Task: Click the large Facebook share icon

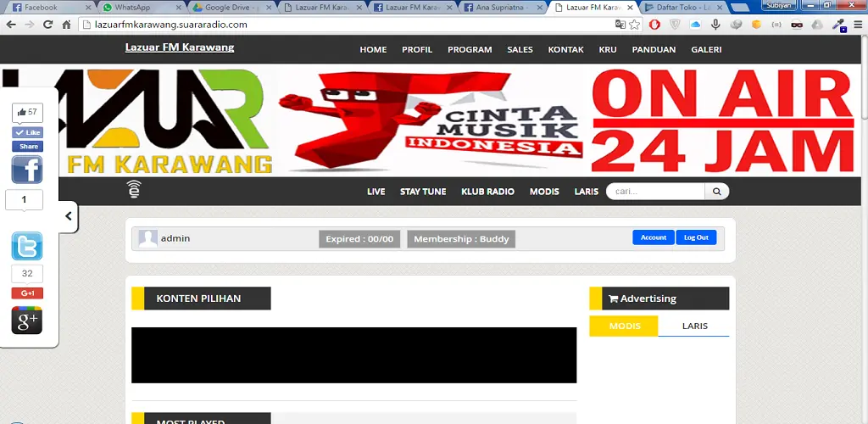Action: click(27, 170)
